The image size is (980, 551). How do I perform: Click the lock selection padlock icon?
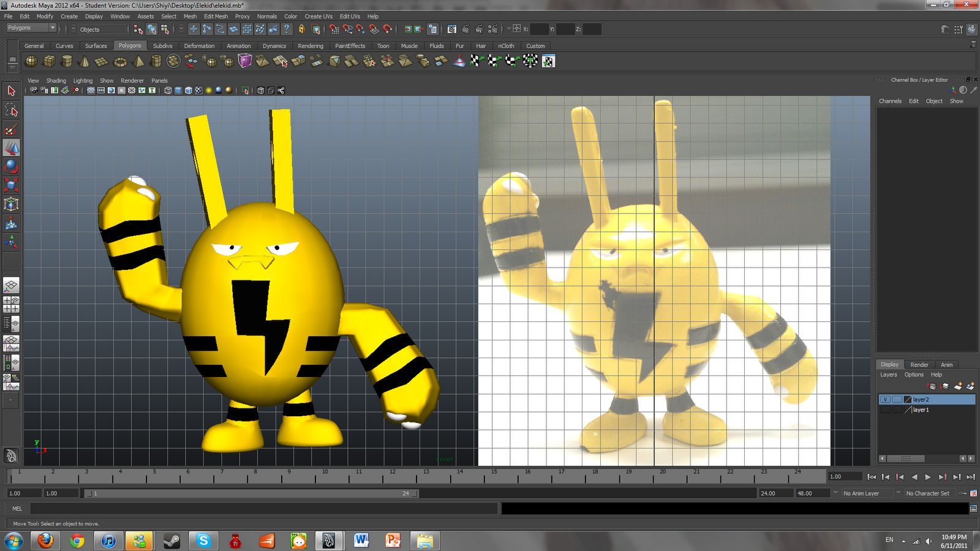click(x=301, y=29)
